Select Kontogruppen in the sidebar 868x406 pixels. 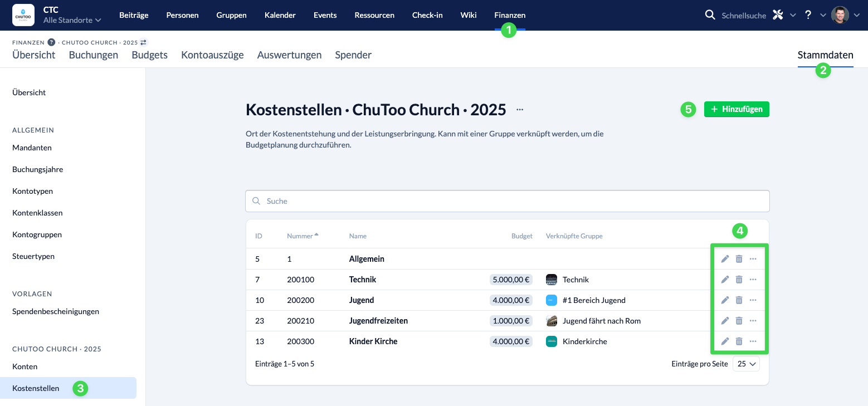tap(37, 234)
